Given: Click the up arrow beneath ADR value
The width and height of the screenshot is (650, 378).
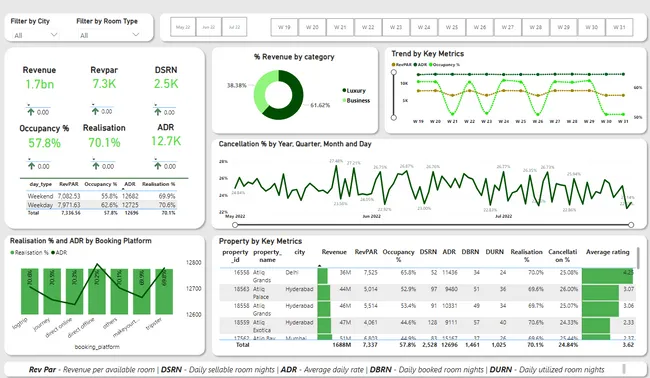Looking at the screenshot, I should pyautogui.click(x=158, y=166).
